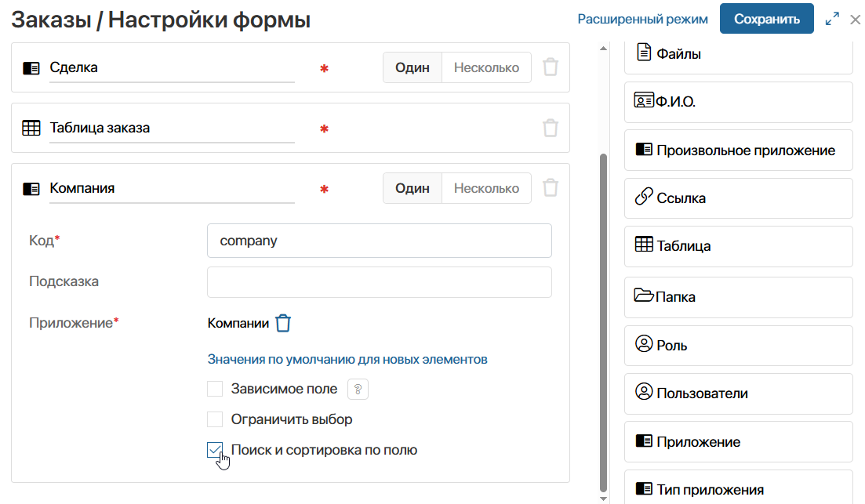Save the form settings with Сохранить
Image resolution: width=865 pixels, height=504 pixels.
tap(767, 19)
